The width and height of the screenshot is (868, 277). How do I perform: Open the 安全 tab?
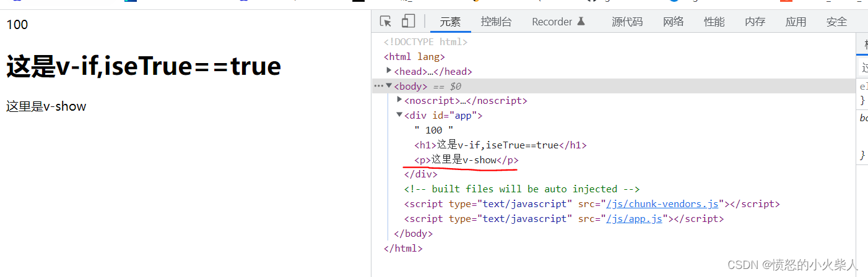[836, 22]
